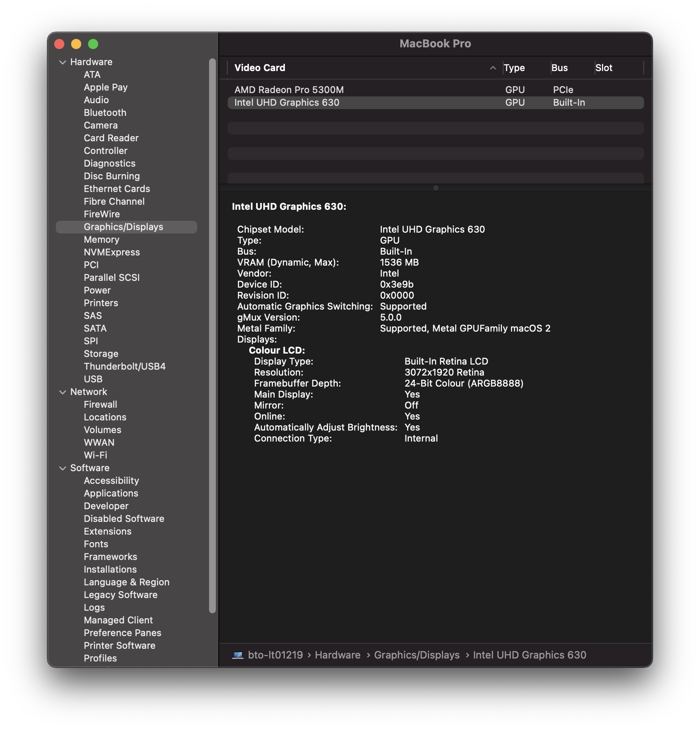Select Locations under Network
700x730 pixels.
105,417
